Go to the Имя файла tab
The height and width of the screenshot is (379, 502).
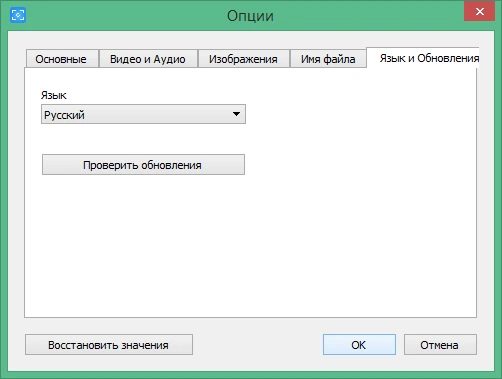(328, 59)
